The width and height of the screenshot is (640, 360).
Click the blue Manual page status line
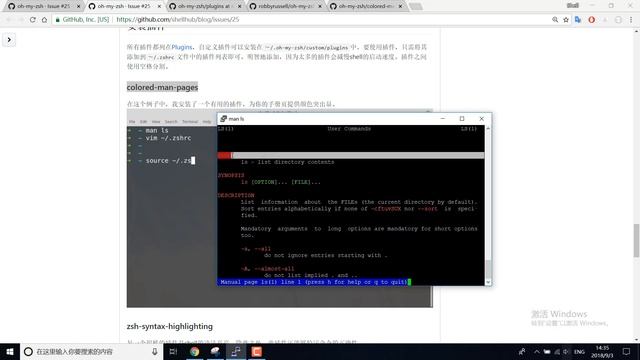(314, 282)
